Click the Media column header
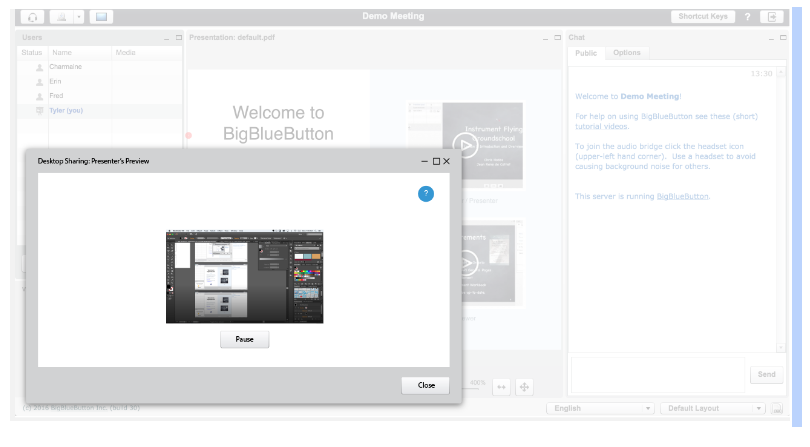Image resolution: width=810 pixels, height=447 pixels. [x=147, y=53]
